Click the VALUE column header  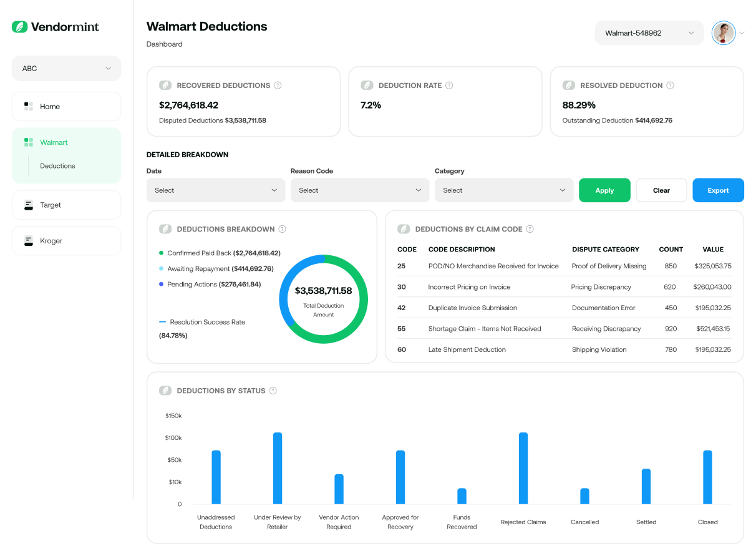pos(713,249)
